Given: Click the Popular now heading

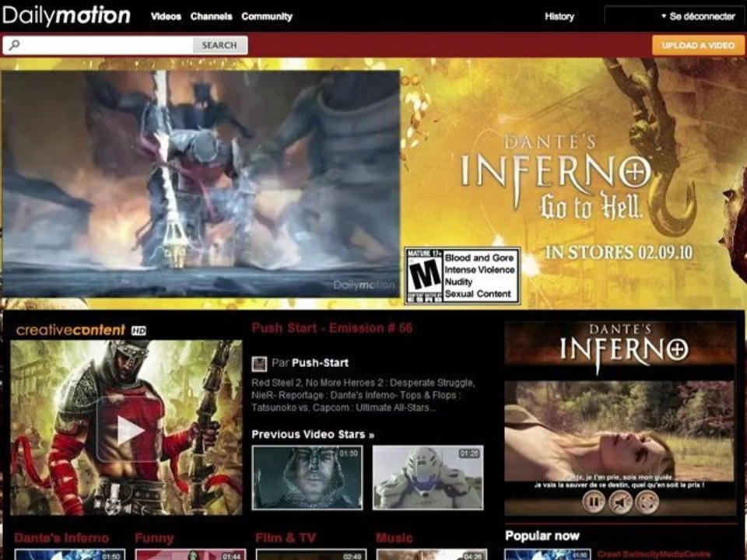Looking at the screenshot, I should point(542,536).
